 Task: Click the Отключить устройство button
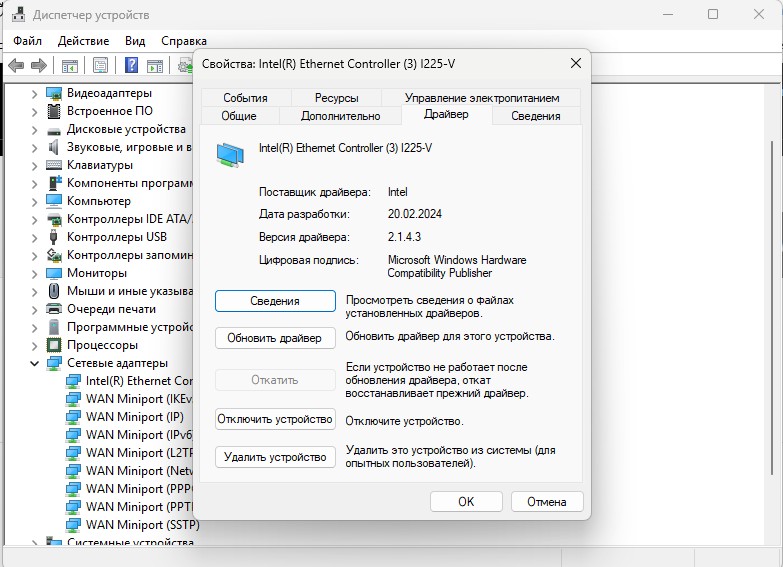pos(275,419)
